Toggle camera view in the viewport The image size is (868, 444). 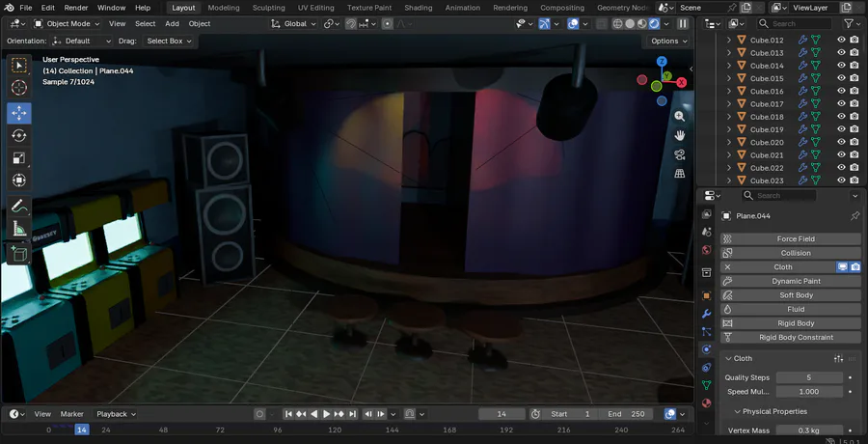coord(680,154)
